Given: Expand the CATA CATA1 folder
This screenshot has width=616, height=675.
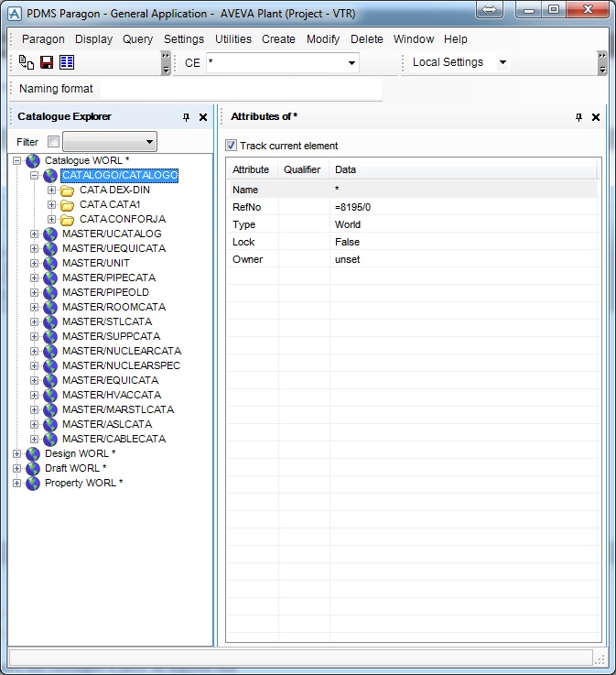Looking at the screenshot, I should pos(51,205).
